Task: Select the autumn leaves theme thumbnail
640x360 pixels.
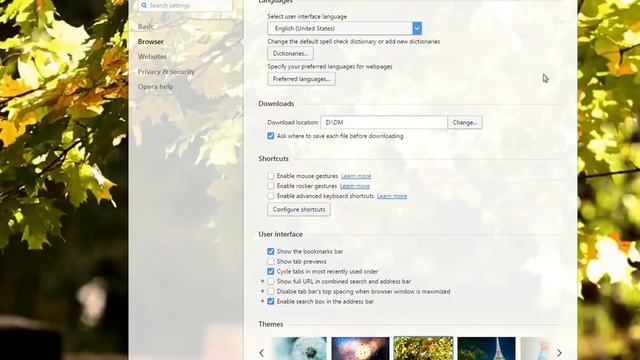Action: (x=423, y=348)
